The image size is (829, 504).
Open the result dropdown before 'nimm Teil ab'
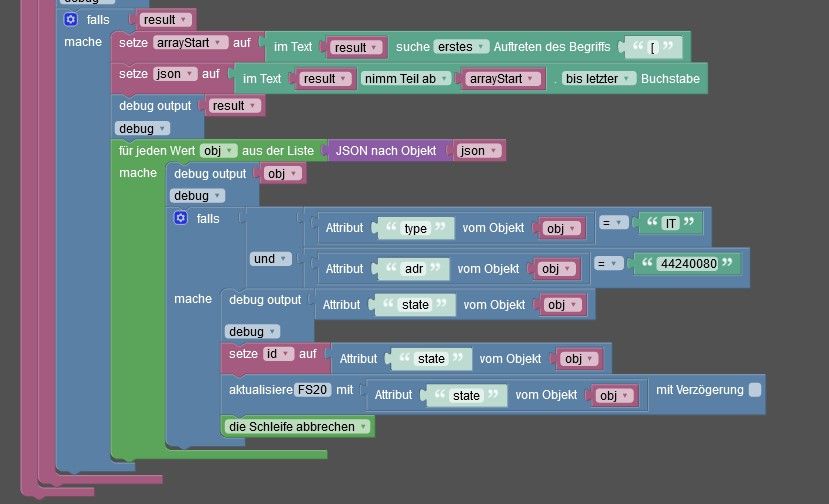coord(325,79)
